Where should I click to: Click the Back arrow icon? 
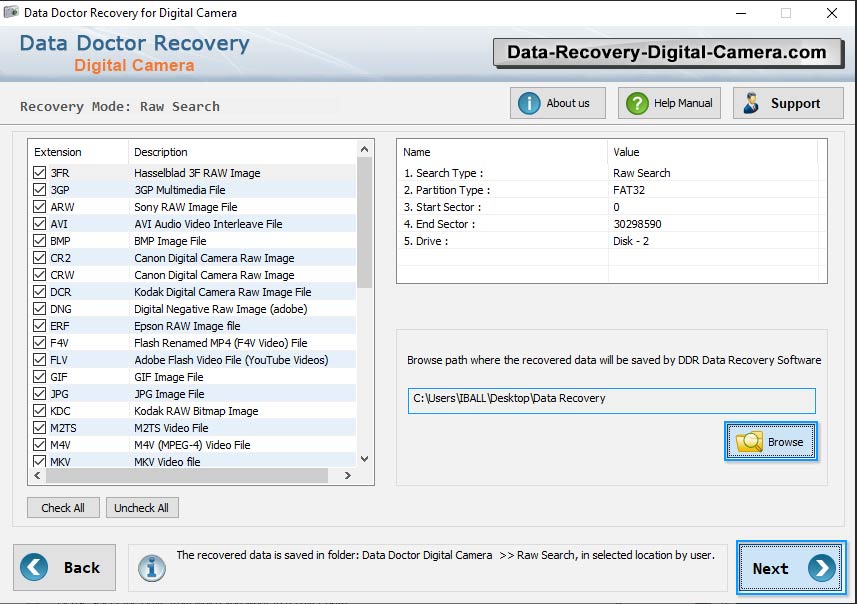coord(34,567)
